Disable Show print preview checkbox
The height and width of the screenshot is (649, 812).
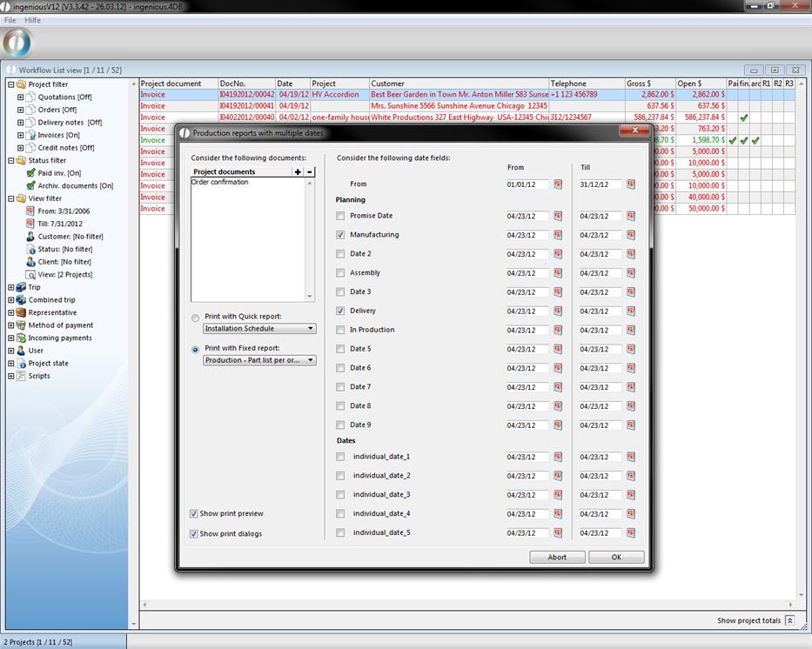click(193, 514)
